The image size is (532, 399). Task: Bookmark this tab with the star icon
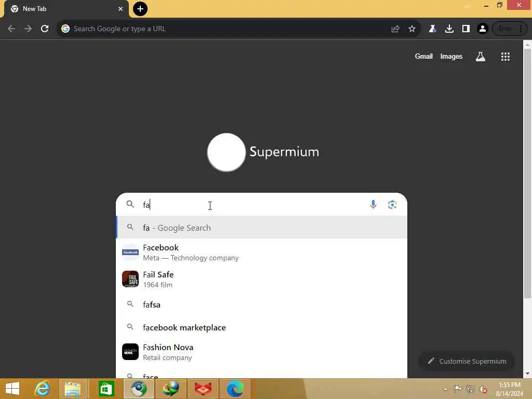412,29
